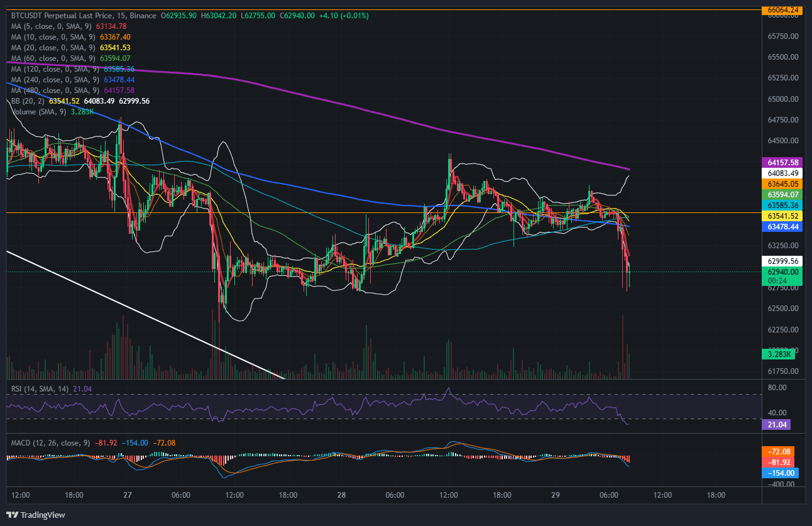Select the MA 5 indicator legend
The image size is (812, 526).
click(50, 26)
